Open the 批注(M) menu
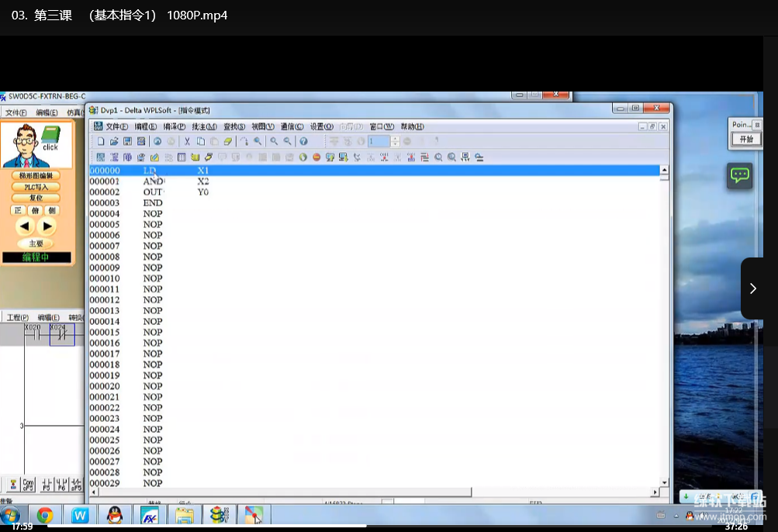778x532 pixels. pyautogui.click(x=204, y=126)
